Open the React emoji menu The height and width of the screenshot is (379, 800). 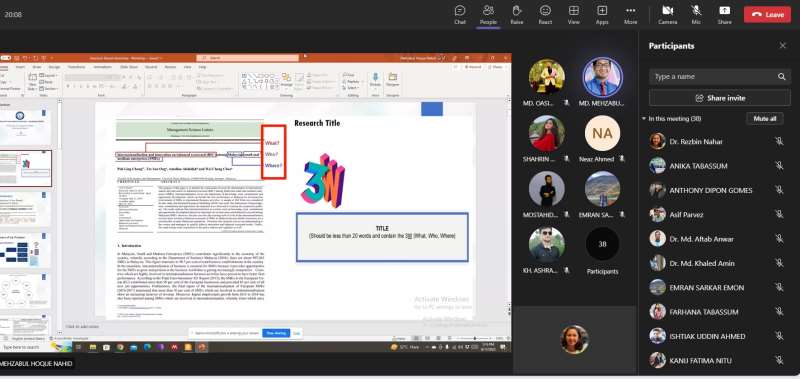pyautogui.click(x=545, y=14)
